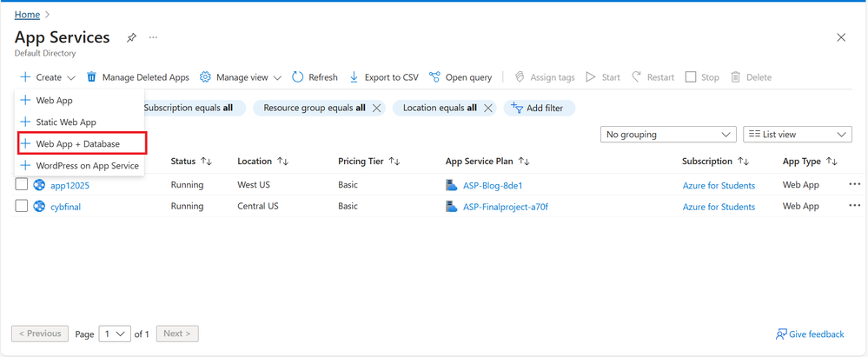Image resolution: width=868 pixels, height=357 pixels.
Task: Open the cybfinal app link
Action: (66, 207)
